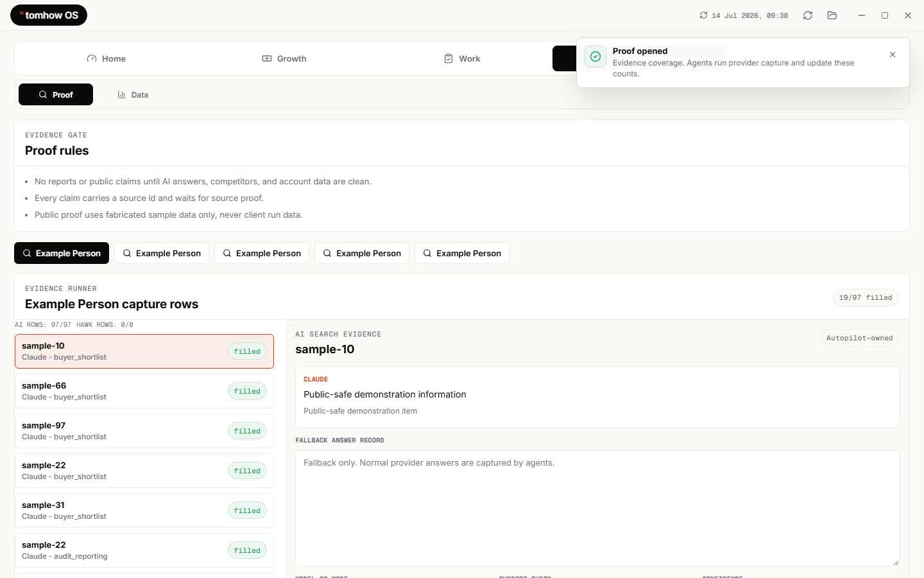Click the Proof sub-tab button
The width and height of the screenshot is (924, 578).
click(x=56, y=94)
